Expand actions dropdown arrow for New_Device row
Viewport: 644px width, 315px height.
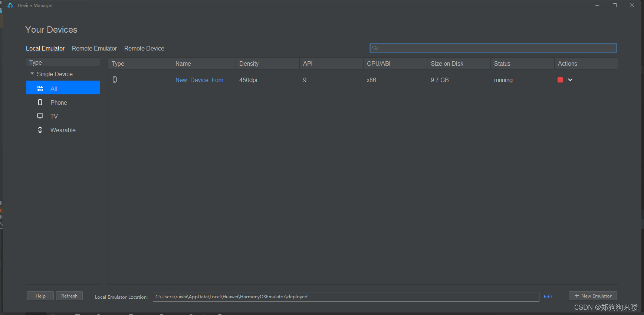(570, 80)
